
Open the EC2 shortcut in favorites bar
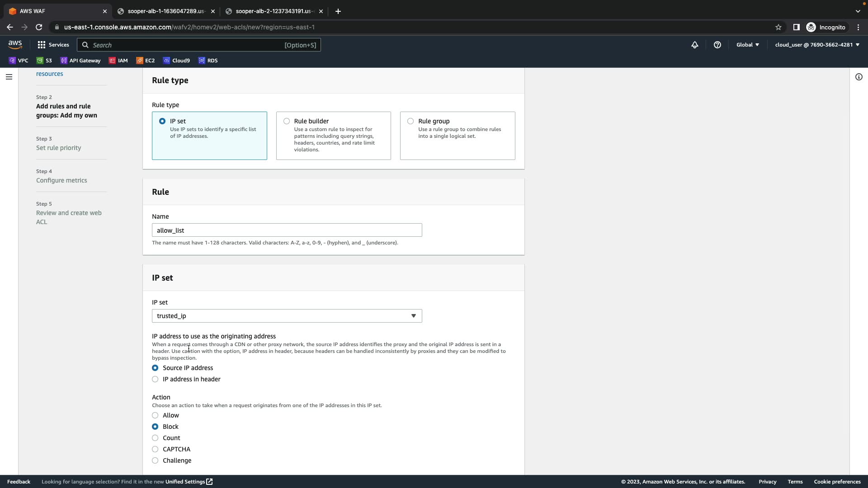tap(146, 61)
